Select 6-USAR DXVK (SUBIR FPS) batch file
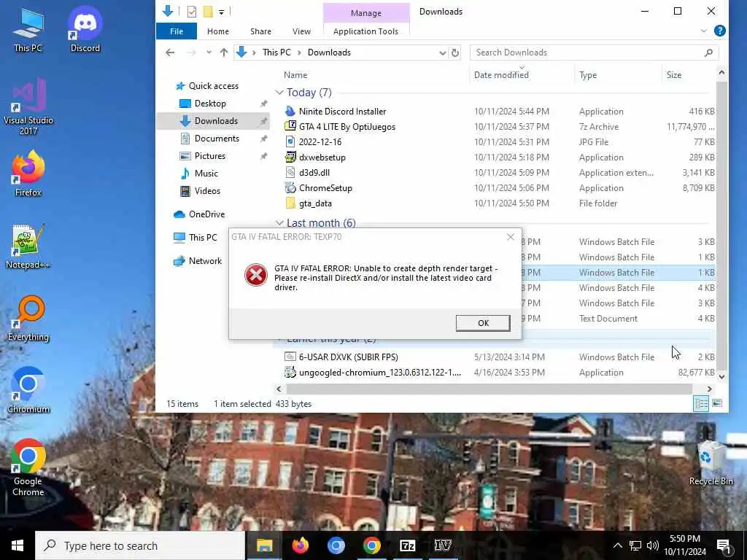 pos(348,357)
